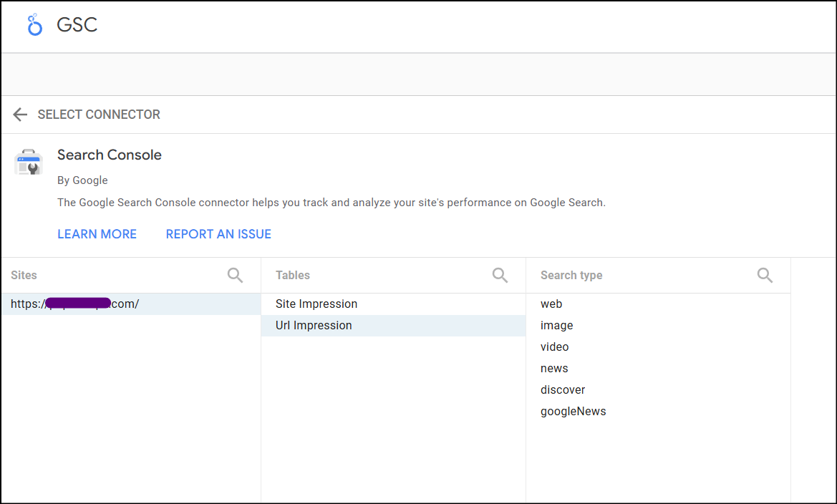Open search in the Search type column
Viewport: 837px width, 504px height.
tap(765, 275)
